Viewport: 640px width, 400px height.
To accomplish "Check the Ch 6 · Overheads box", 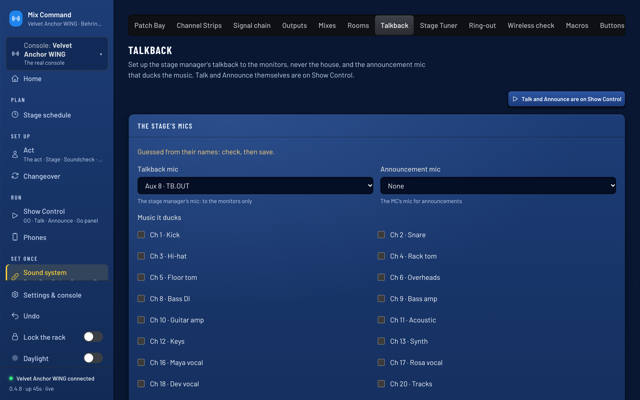I will point(381,277).
